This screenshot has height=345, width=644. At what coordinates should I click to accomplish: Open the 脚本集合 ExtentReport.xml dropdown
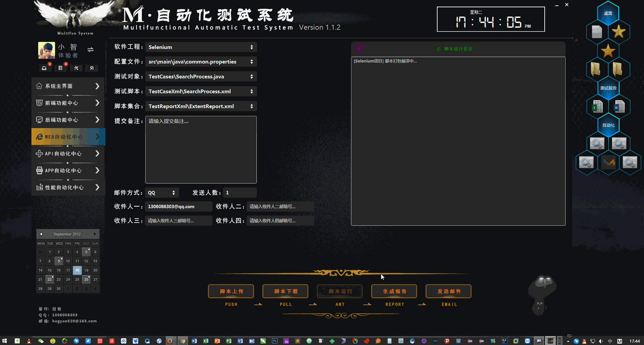201,106
